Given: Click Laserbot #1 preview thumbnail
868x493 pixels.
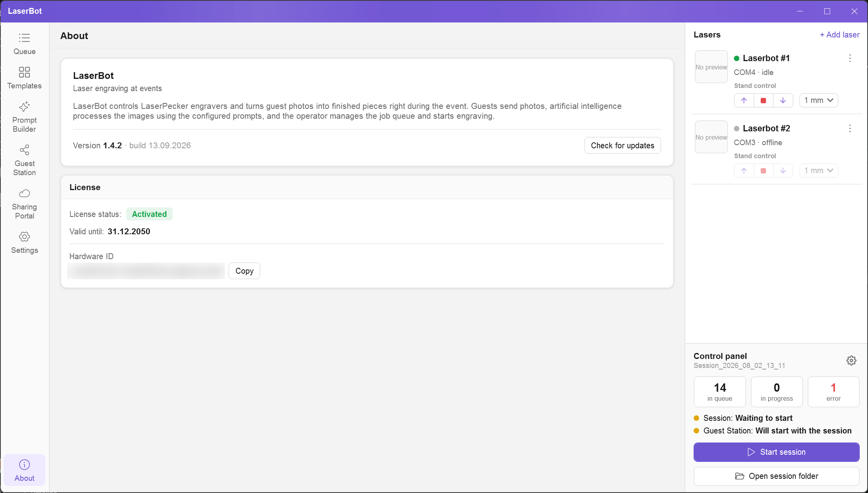Looking at the screenshot, I should (711, 67).
